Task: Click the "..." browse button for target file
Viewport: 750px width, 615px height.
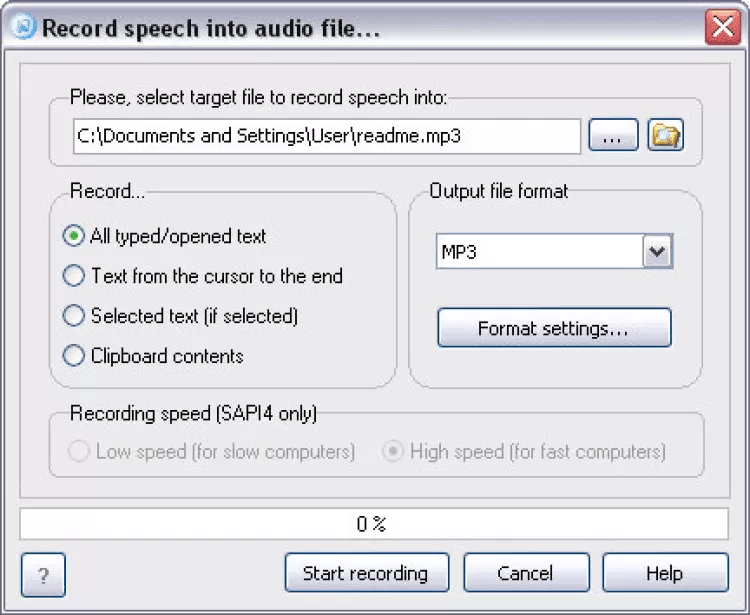Action: pos(613,136)
